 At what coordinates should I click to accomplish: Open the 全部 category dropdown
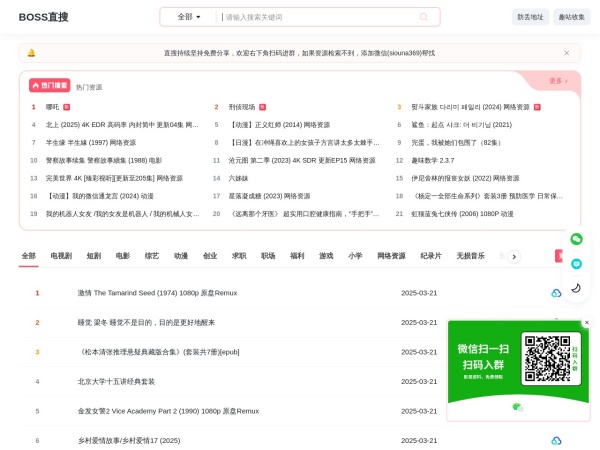tap(188, 17)
